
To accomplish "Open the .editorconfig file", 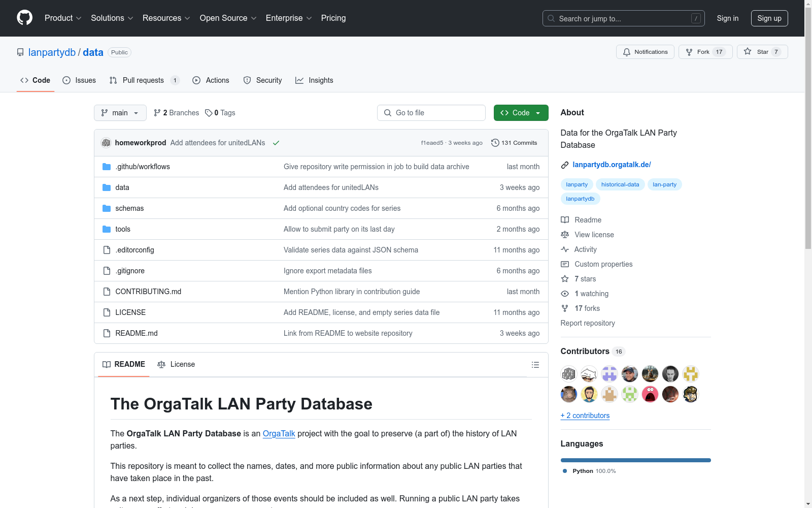I will 134,250.
